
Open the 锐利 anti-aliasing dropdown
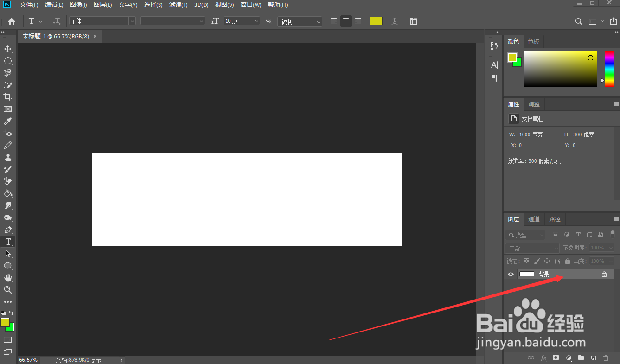[300, 21]
